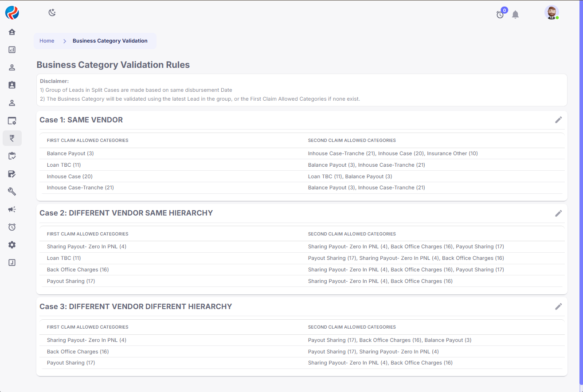Click the clipboard checklist icon in sidebar
This screenshot has width=583, height=392.
[12, 156]
